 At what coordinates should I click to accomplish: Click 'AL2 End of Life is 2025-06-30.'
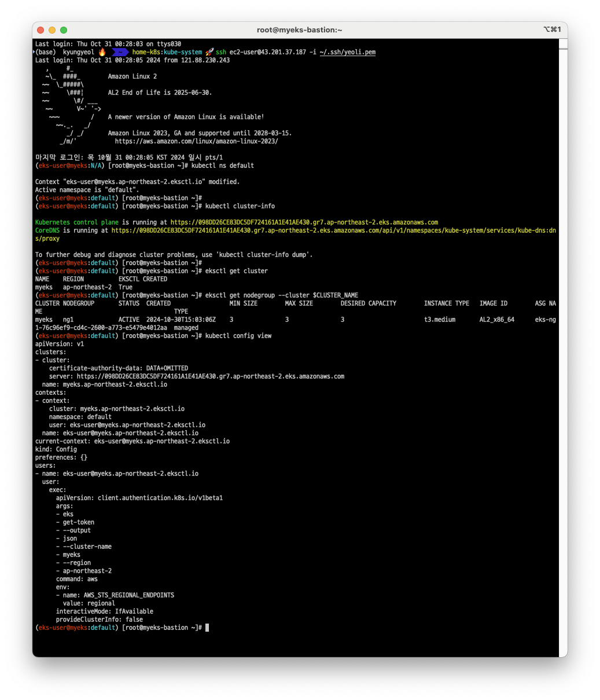tap(160, 93)
